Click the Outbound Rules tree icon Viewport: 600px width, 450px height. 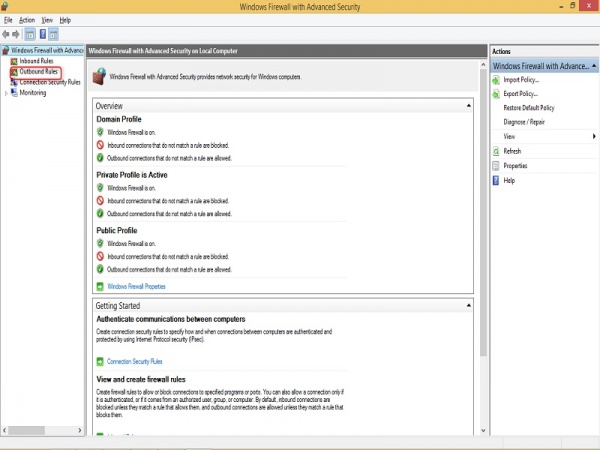point(14,72)
